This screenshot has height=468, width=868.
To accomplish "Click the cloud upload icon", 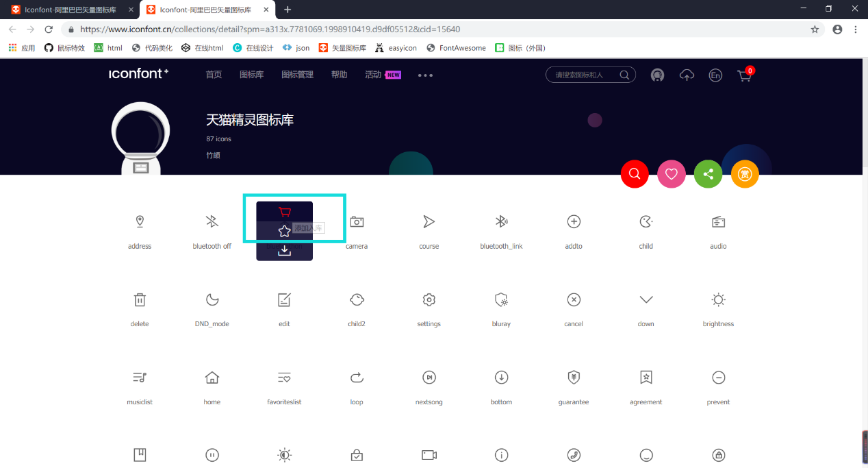I will [687, 75].
